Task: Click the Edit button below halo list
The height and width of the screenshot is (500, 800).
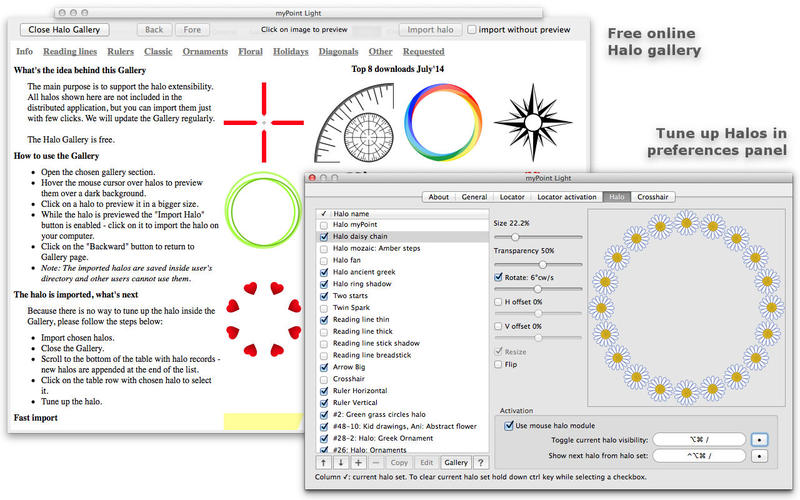Action: point(427,462)
